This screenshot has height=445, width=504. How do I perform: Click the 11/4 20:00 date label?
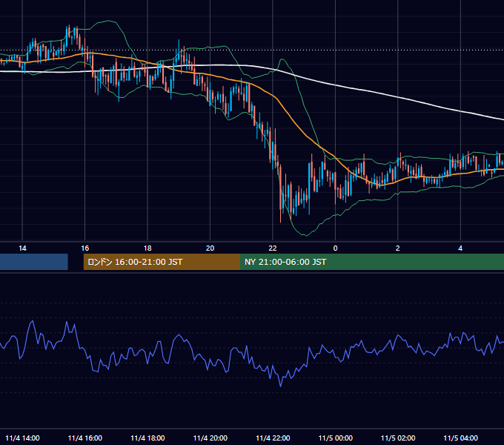(210, 438)
